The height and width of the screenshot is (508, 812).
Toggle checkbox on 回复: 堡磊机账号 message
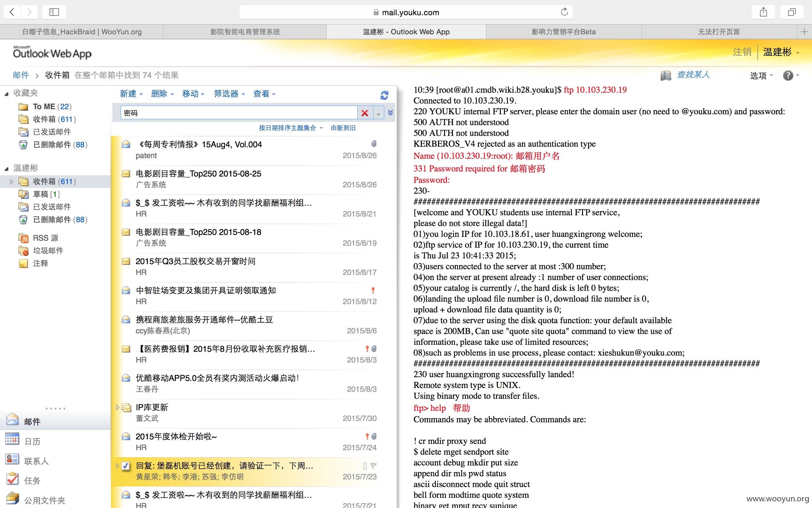click(x=126, y=466)
